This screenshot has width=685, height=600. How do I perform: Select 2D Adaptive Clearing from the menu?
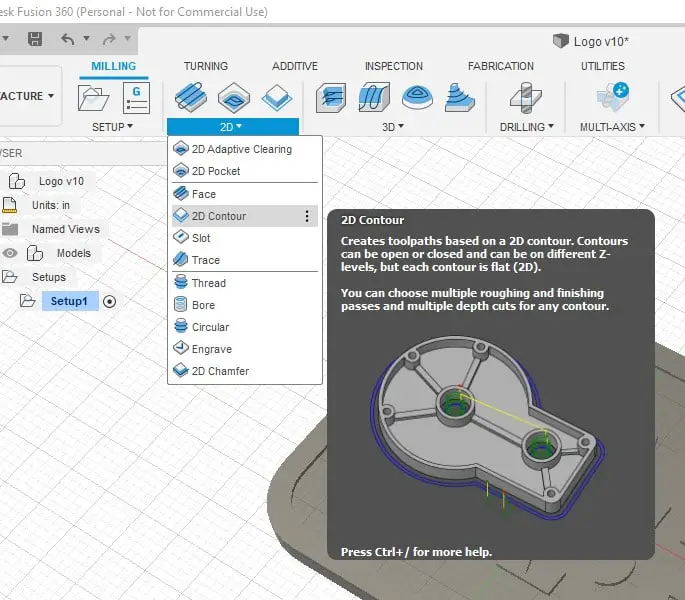click(245, 149)
